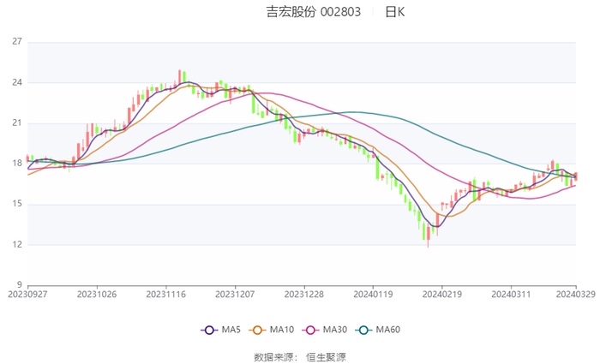Click the 27 price label on the y-axis
The width and height of the screenshot is (600, 364).
pyautogui.click(x=17, y=42)
